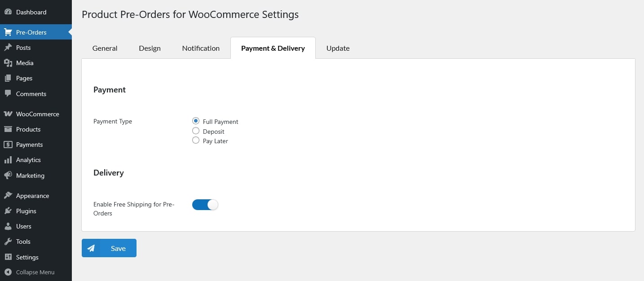Screen dimensions: 644x281
Task: Go to the Design tab
Action: click(x=150, y=48)
